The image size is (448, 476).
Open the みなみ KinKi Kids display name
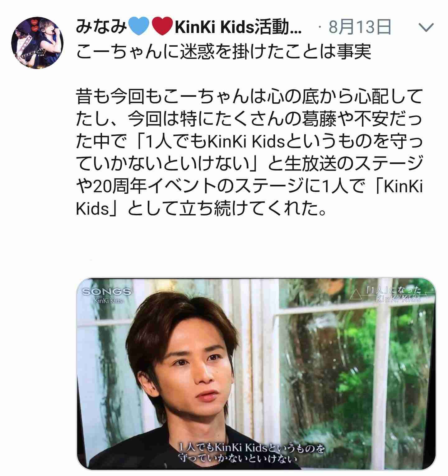189,28
